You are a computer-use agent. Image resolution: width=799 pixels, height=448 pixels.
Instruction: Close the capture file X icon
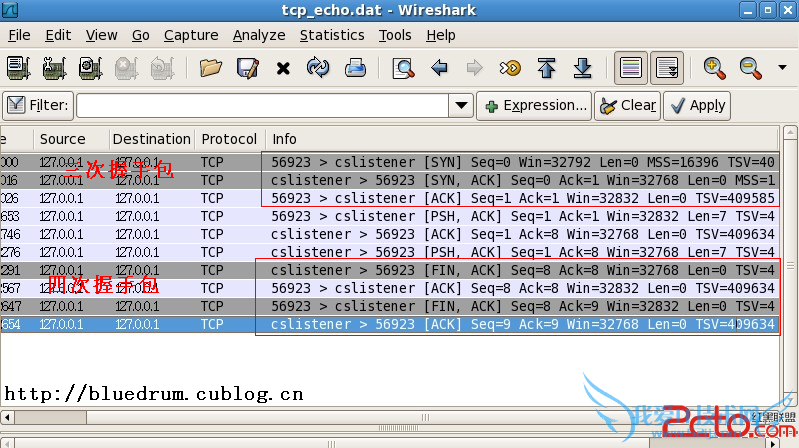[283, 68]
